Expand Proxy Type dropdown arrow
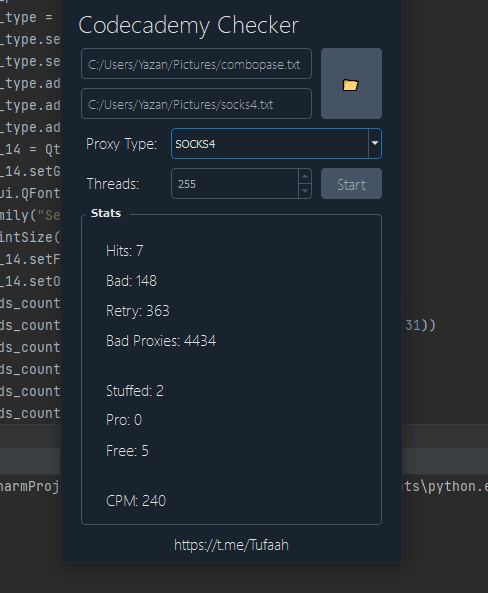Image resolution: width=488 pixels, height=593 pixels. point(375,143)
